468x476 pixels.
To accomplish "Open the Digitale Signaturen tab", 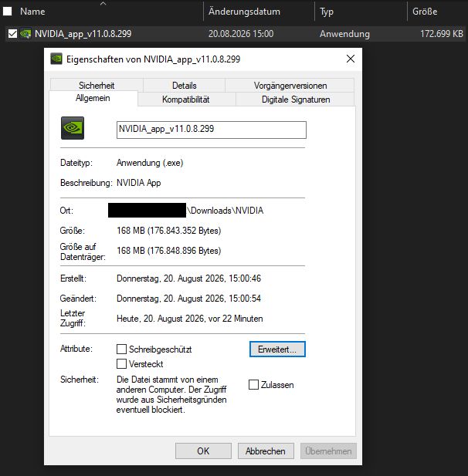I will (296, 100).
